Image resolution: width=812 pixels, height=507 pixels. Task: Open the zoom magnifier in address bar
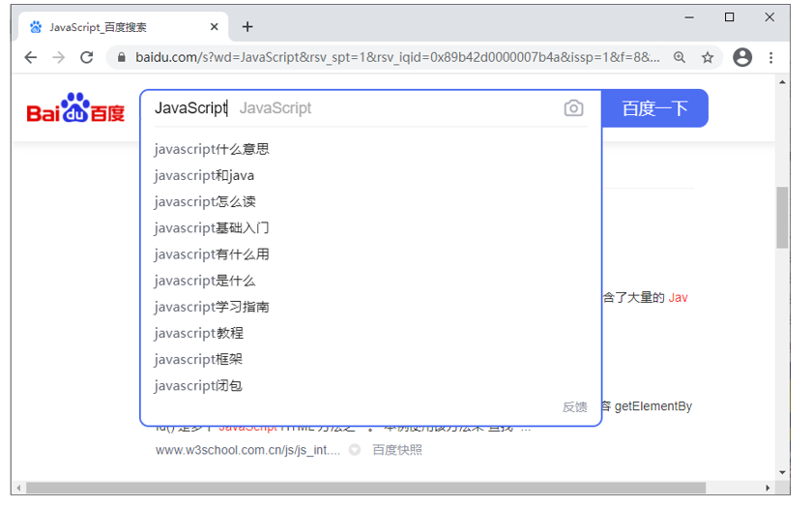tap(680, 57)
